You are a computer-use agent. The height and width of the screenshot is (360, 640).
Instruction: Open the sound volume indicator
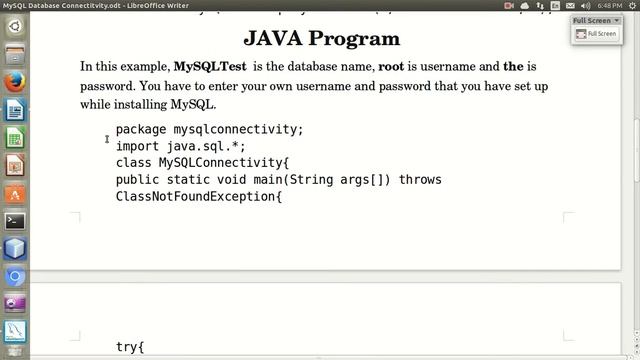[585, 5]
